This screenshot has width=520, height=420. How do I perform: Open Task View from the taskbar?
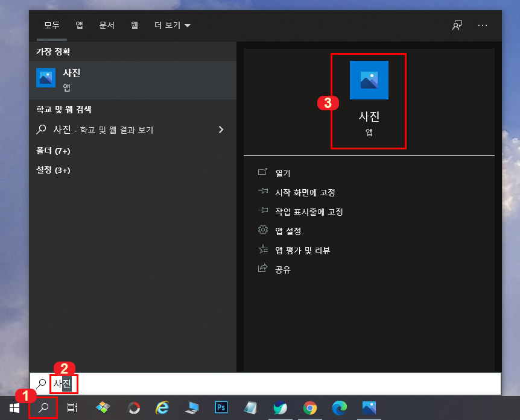tap(72, 407)
